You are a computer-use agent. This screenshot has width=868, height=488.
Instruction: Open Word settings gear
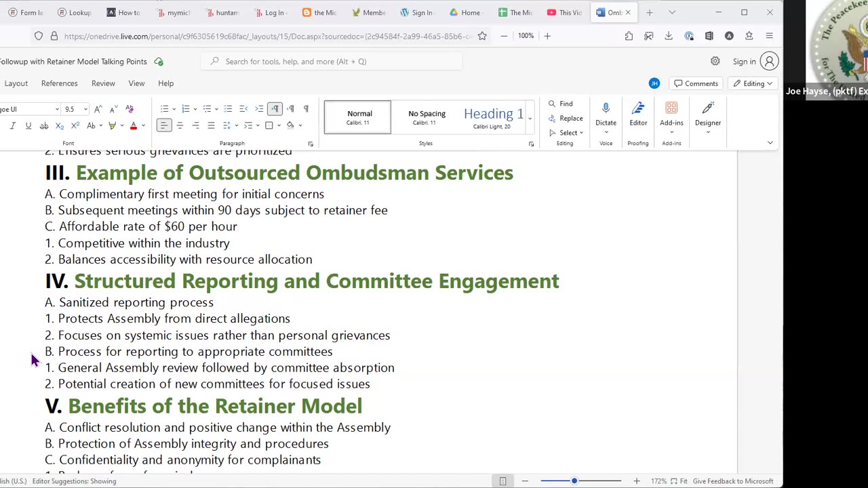click(715, 62)
